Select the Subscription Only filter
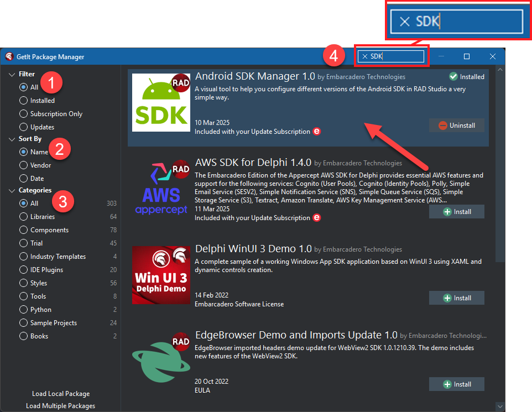 pyautogui.click(x=51, y=114)
